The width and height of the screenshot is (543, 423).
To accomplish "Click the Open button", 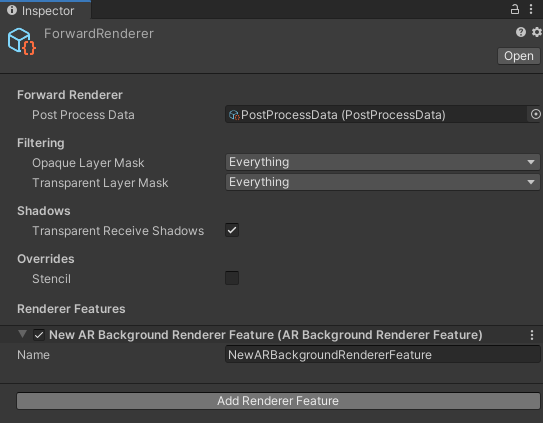I will (518, 56).
